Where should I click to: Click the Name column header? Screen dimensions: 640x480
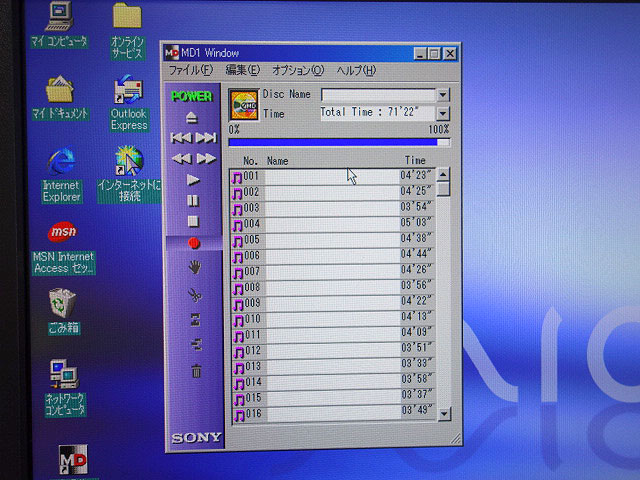tap(278, 161)
